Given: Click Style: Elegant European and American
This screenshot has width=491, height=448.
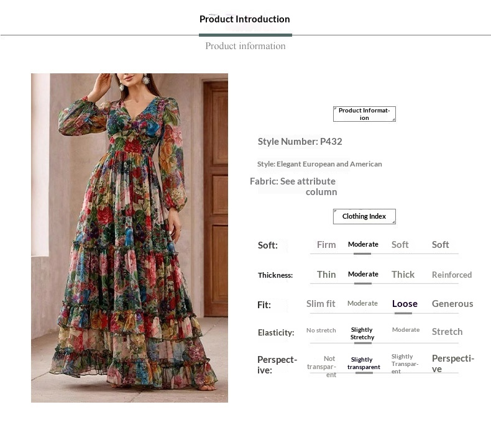Looking at the screenshot, I should [319, 164].
